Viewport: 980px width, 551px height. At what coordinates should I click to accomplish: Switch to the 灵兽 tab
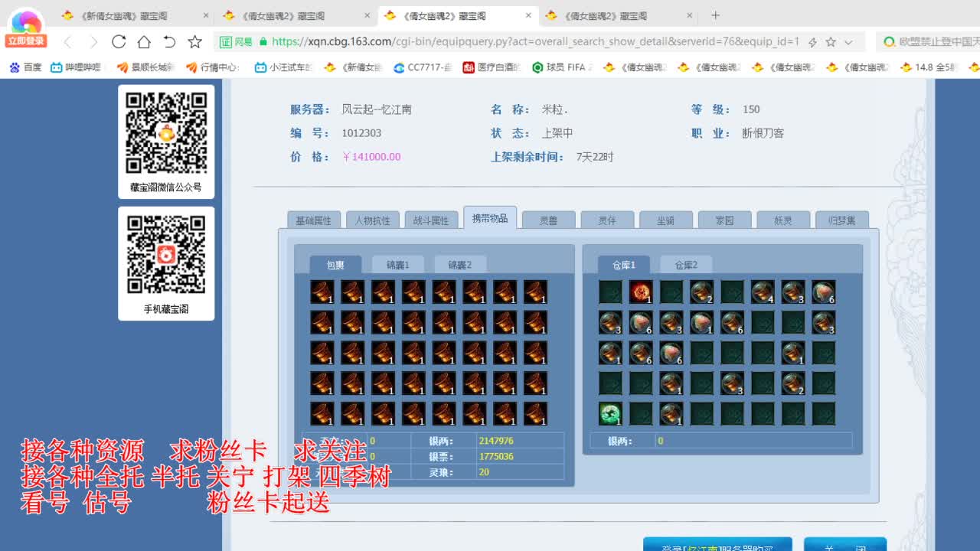(x=548, y=220)
